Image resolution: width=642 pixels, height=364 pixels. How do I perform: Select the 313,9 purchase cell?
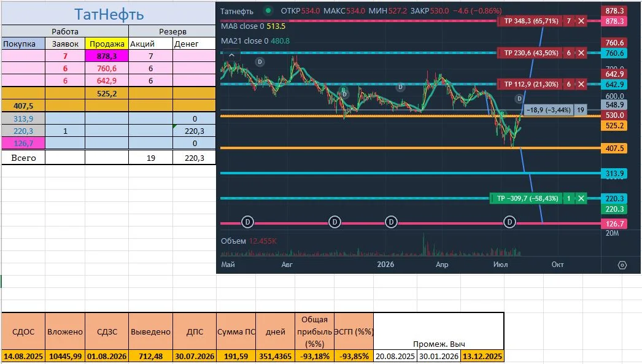[23, 118]
